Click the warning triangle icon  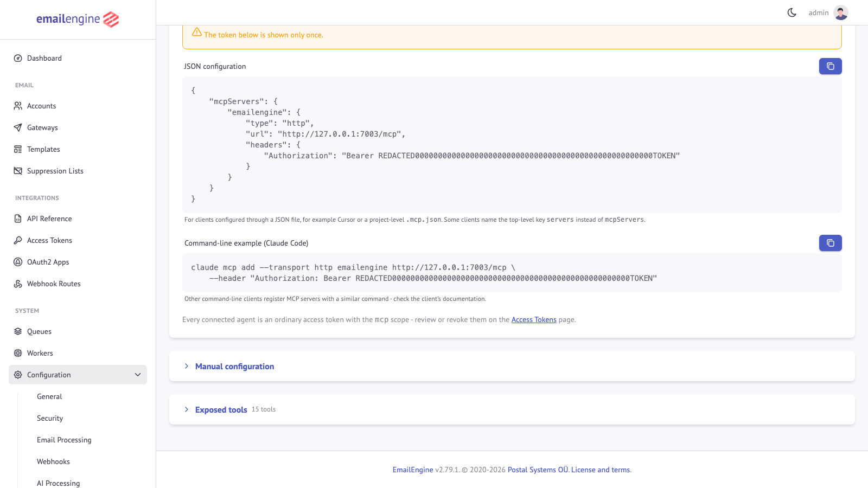[197, 32]
